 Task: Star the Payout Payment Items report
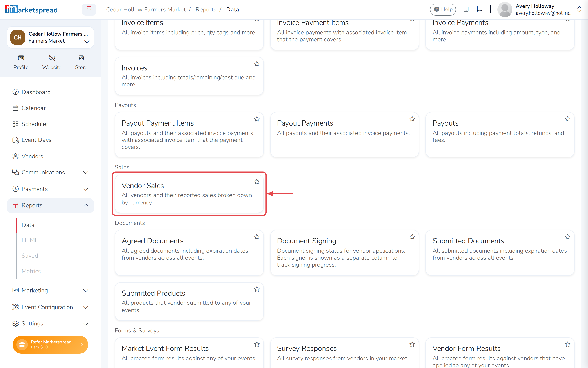pos(257,119)
